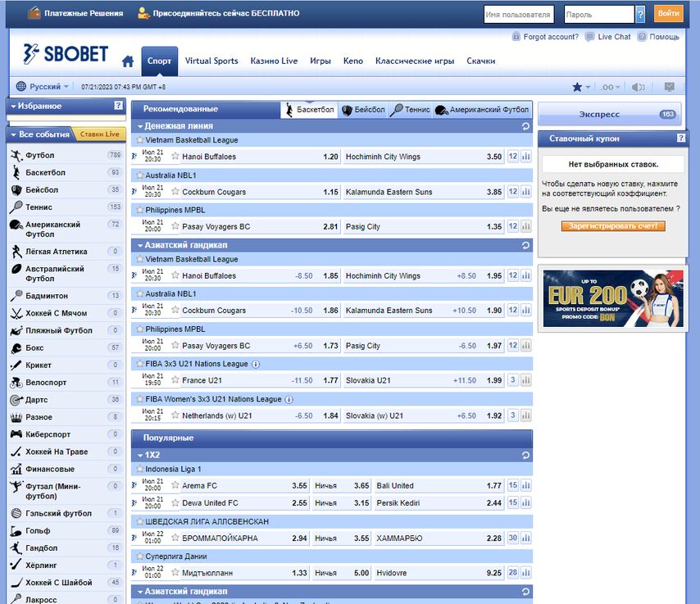
Task: Open more markets (12) for Pasay Voyagers handicap
Action: (513, 346)
